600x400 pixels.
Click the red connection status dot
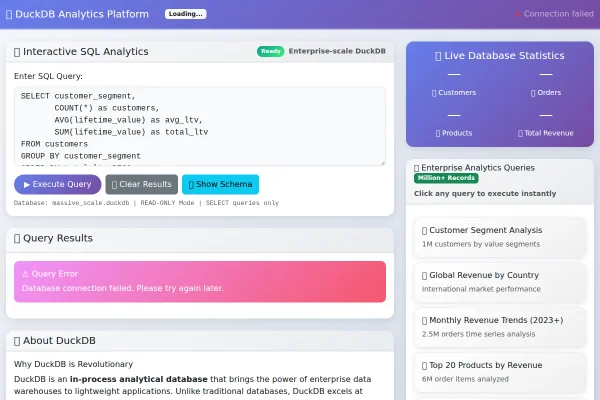click(518, 14)
